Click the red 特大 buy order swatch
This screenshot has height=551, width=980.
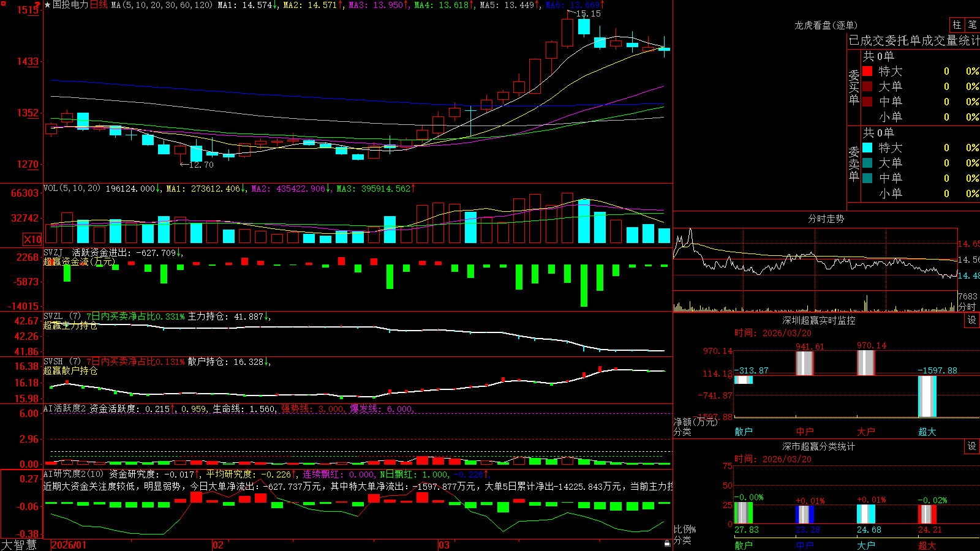(867, 71)
